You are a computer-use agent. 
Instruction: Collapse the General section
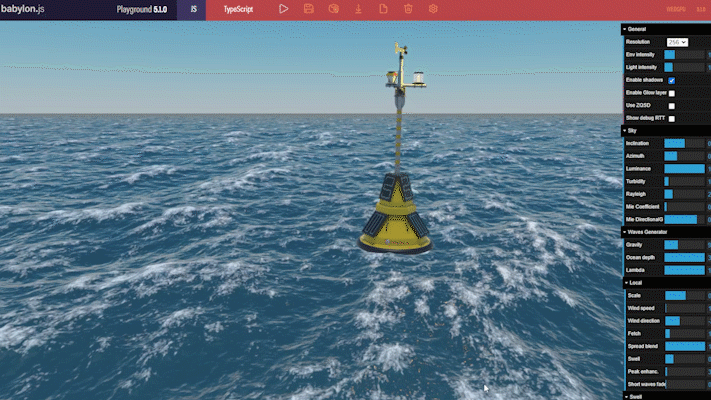(637, 29)
